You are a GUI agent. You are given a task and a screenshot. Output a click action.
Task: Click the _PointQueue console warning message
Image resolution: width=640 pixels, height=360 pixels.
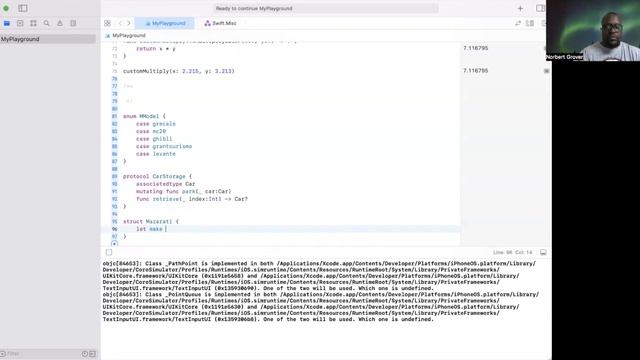tap(320, 307)
